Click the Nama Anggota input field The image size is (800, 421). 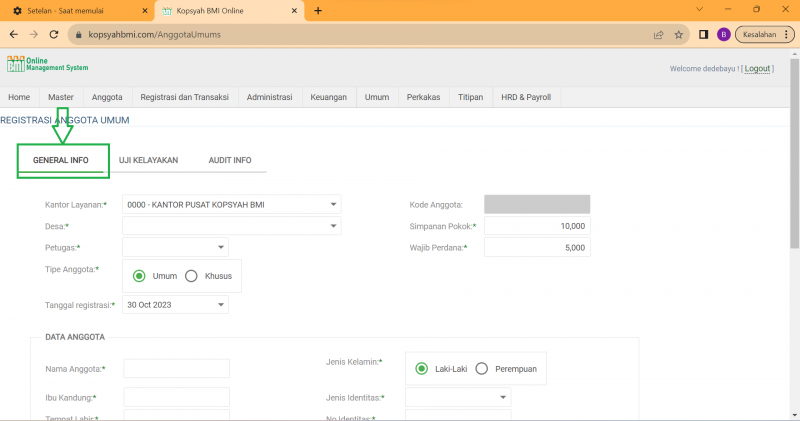[177, 368]
